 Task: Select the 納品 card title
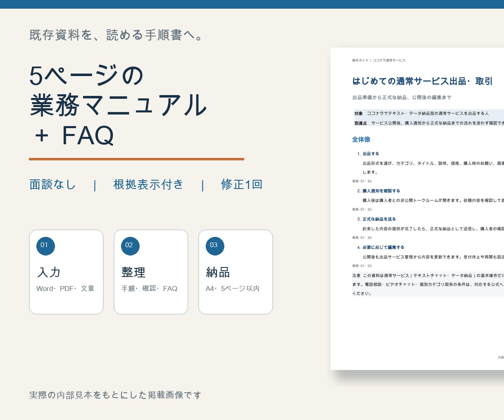click(x=218, y=272)
